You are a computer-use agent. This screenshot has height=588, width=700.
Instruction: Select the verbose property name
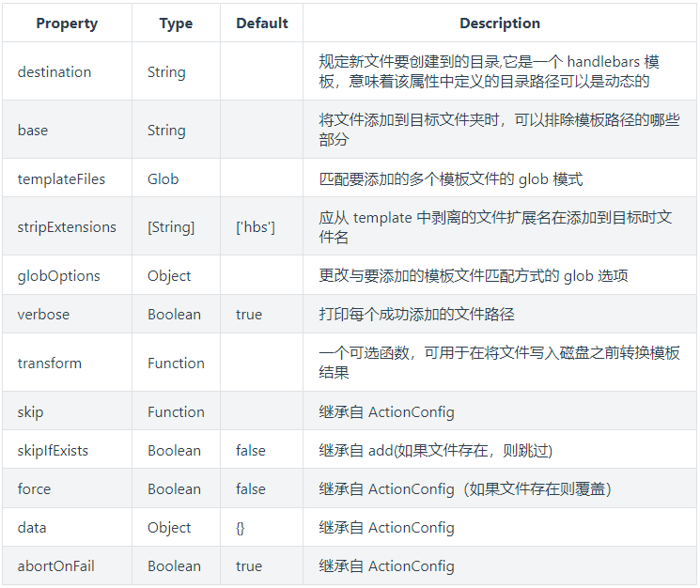(43, 315)
